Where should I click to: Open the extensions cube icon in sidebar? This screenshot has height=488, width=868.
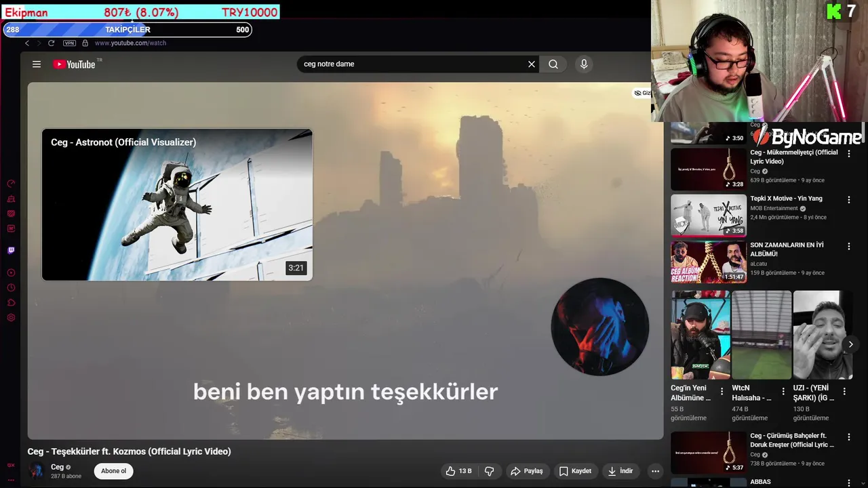pos(11,302)
